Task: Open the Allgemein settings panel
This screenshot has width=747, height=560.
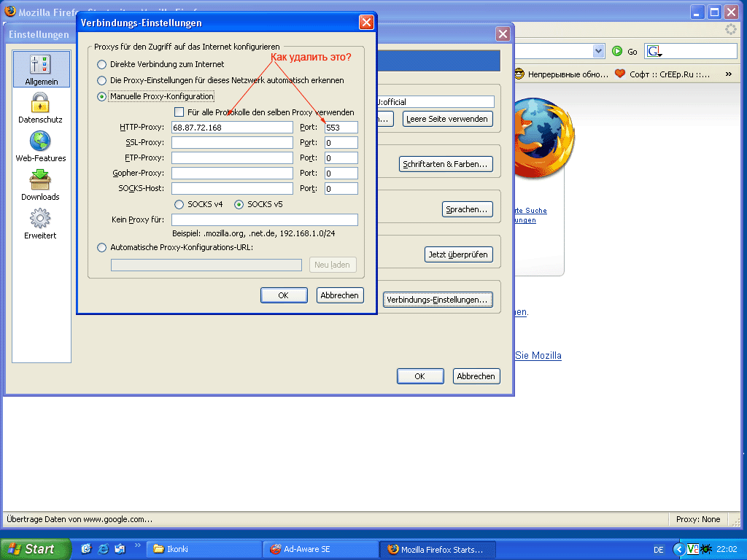Action: 42,69
